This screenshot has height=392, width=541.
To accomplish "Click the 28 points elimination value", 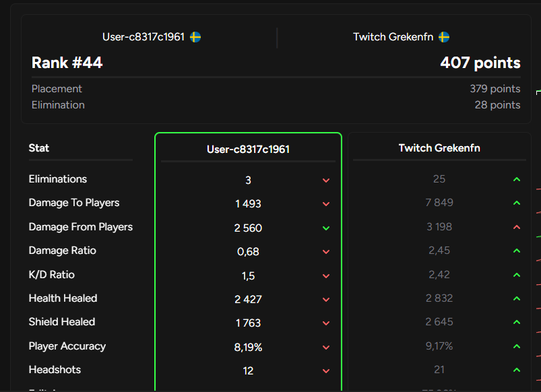I will 497,105.
